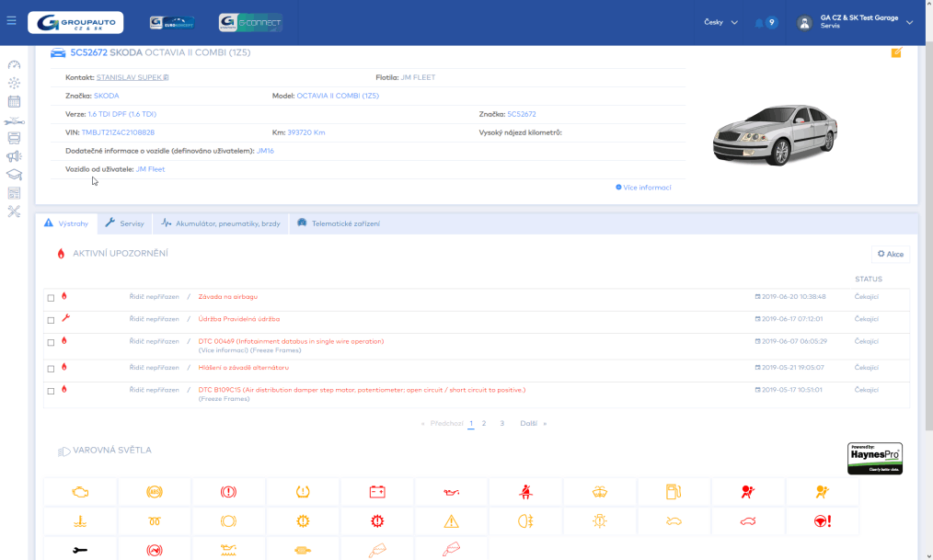Click the OCTAVIA II COMBI (1Z5) model value

pyautogui.click(x=338, y=96)
